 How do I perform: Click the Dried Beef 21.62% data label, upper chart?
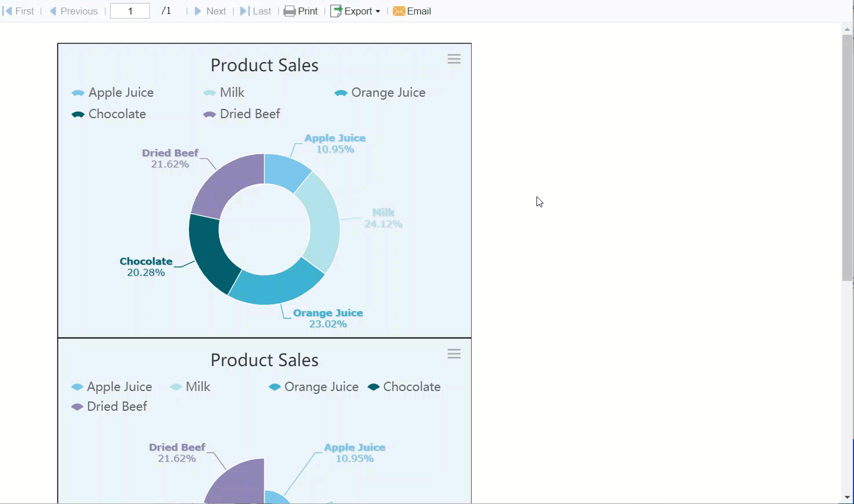[170, 159]
